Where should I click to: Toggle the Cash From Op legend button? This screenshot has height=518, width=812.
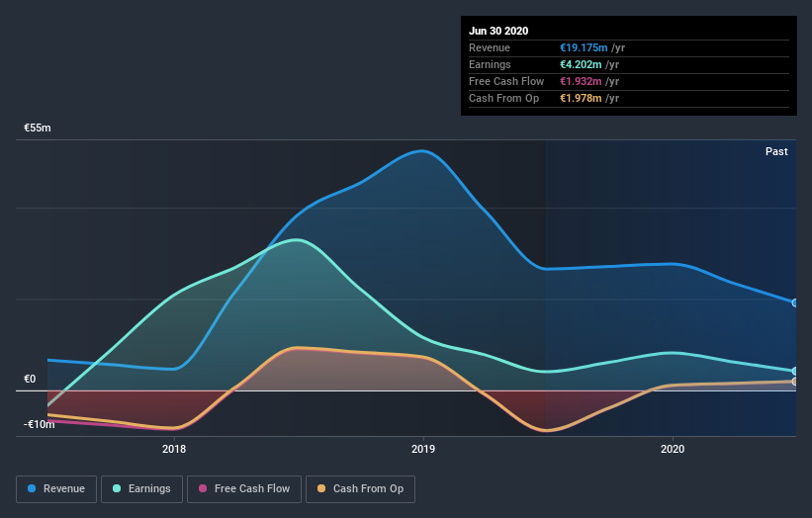point(360,489)
